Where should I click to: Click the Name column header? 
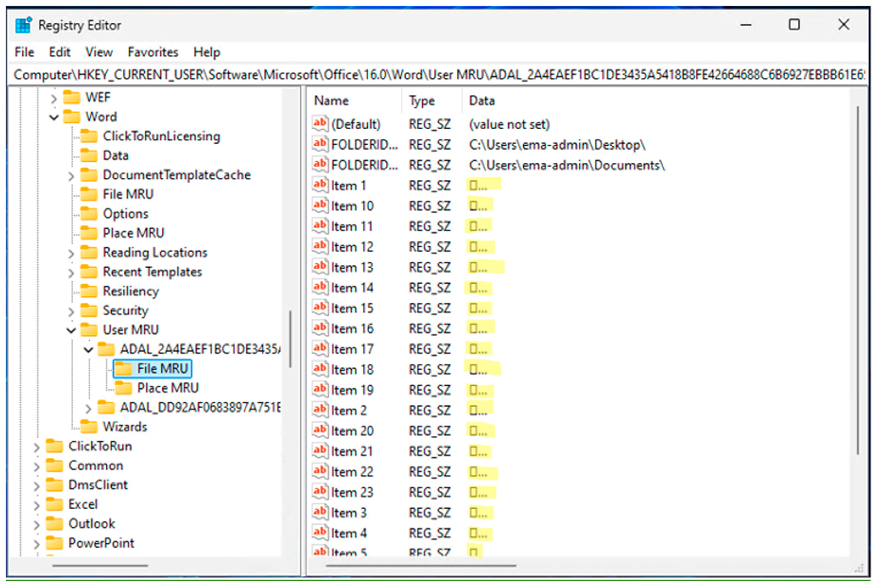(x=331, y=101)
